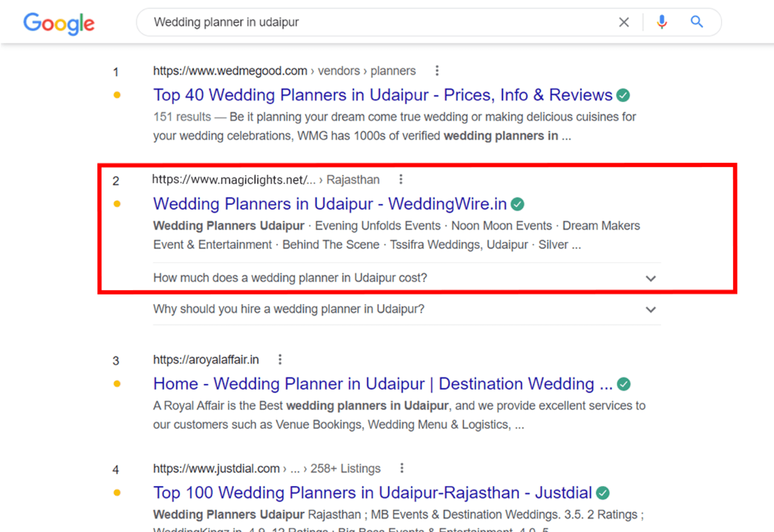Focus the search input field
The height and width of the screenshot is (532, 774).
click(377, 22)
